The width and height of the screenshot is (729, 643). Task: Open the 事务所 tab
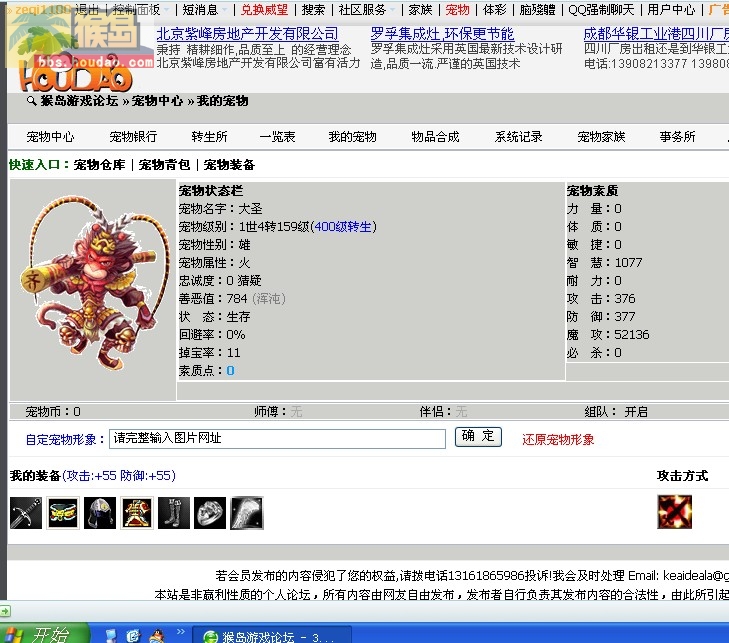(x=677, y=137)
